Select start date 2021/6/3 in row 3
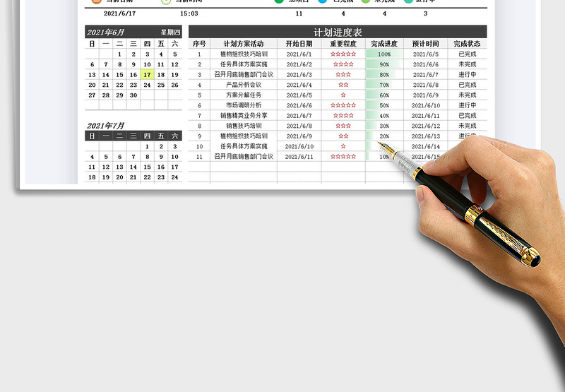Image resolution: width=565 pixels, height=392 pixels. pos(299,75)
